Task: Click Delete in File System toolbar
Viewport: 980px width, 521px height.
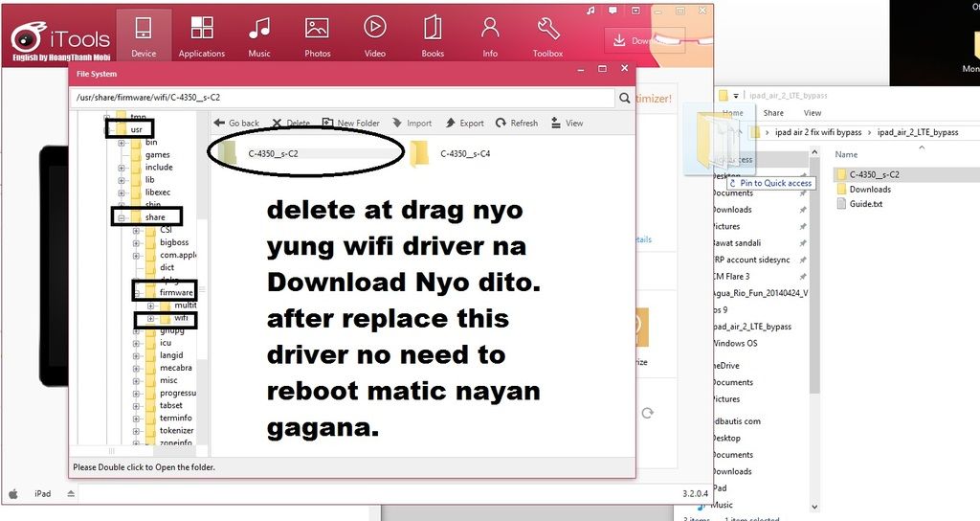Action: click(x=291, y=124)
